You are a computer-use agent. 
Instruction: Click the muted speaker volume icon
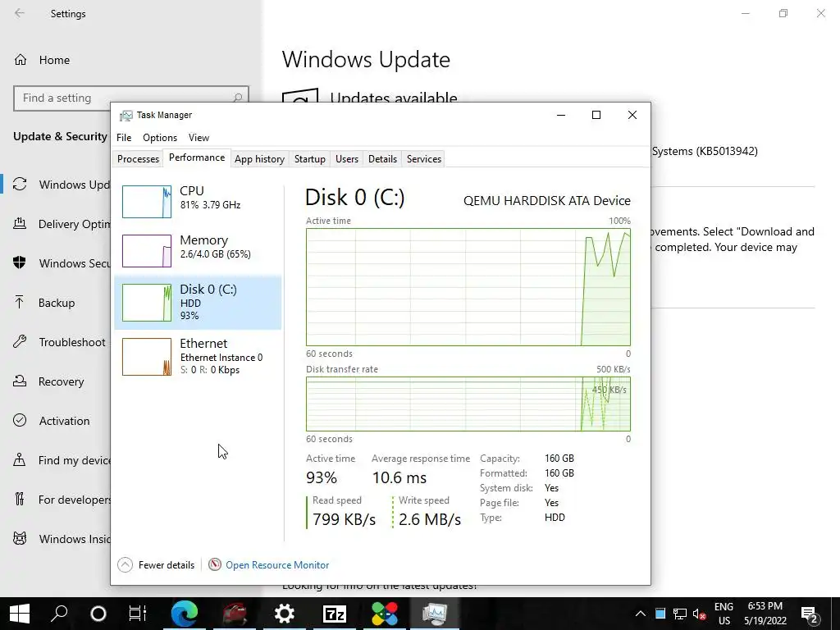click(x=699, y=614)
